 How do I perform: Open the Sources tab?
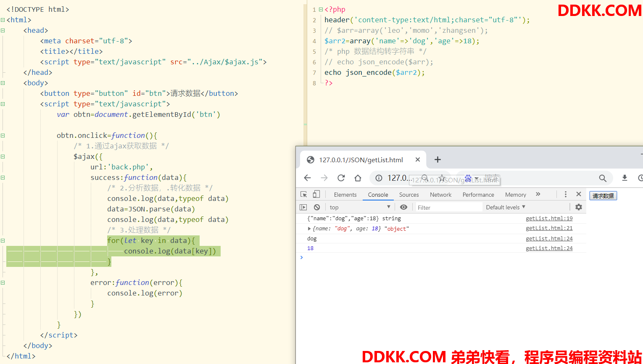click(x=409, y=195)
